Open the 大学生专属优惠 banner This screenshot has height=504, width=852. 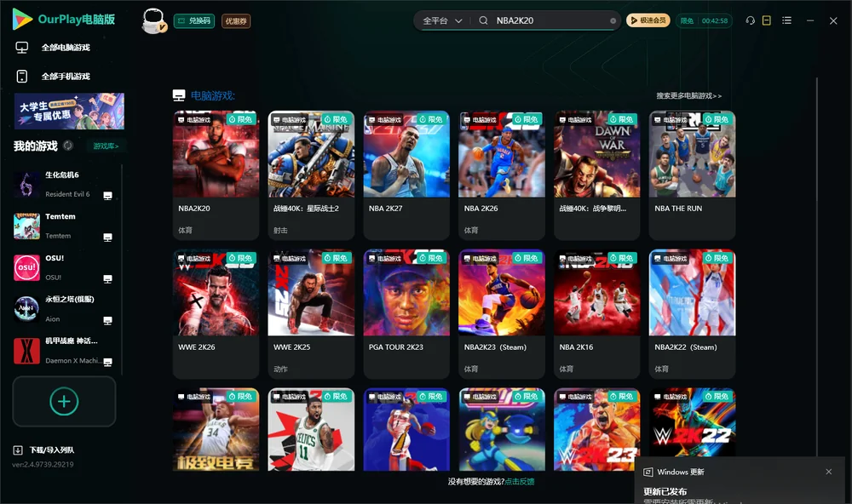point(70,111)
